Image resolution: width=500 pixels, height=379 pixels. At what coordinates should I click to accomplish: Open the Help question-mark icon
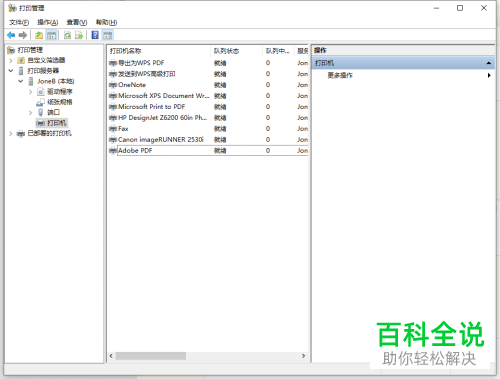(95, 35)
